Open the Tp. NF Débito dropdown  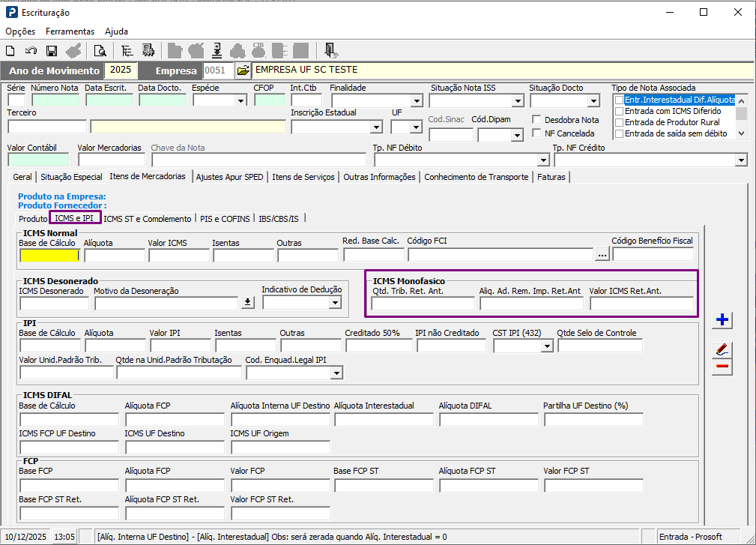543,160
